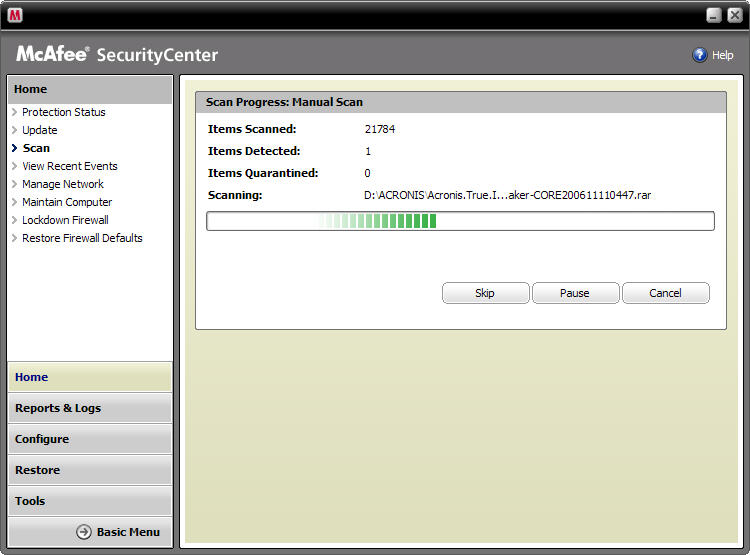
Task: Open the Tools section
Action: point(90,501)
